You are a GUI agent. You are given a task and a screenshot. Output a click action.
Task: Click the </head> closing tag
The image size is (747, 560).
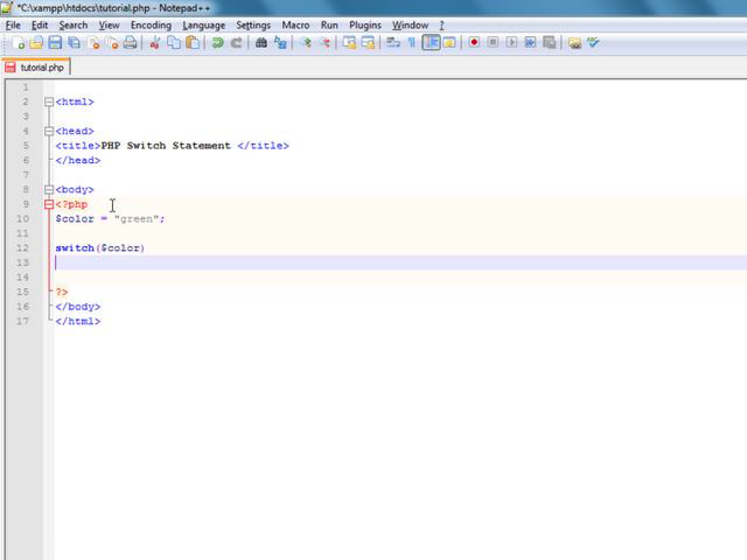click(78, 160)
